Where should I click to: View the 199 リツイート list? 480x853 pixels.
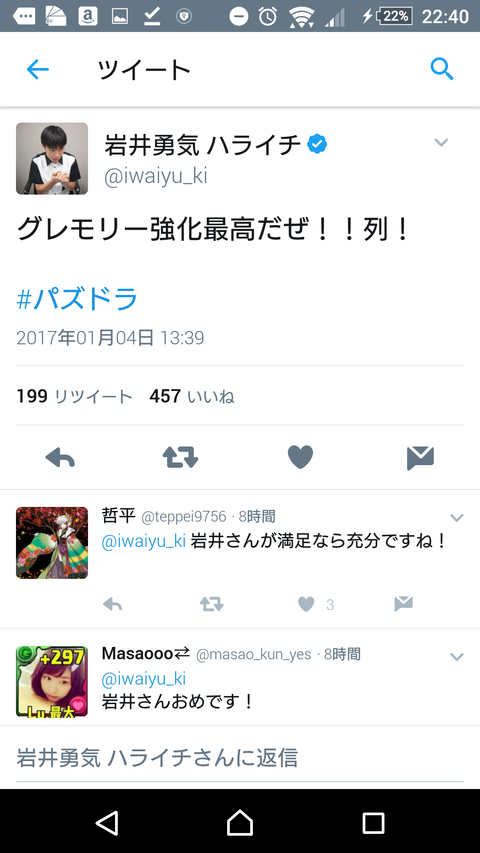click(74, 397)
